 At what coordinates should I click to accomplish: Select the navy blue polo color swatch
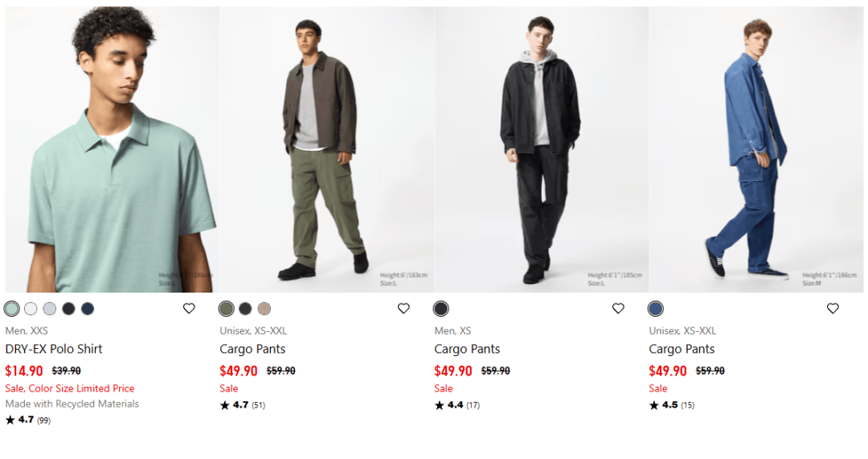click(88, 309)
